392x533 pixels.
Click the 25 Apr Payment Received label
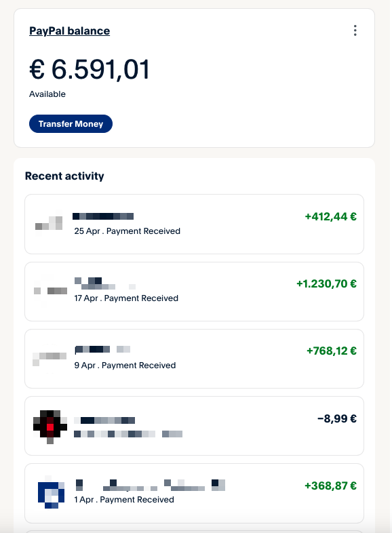pos(127,231)
